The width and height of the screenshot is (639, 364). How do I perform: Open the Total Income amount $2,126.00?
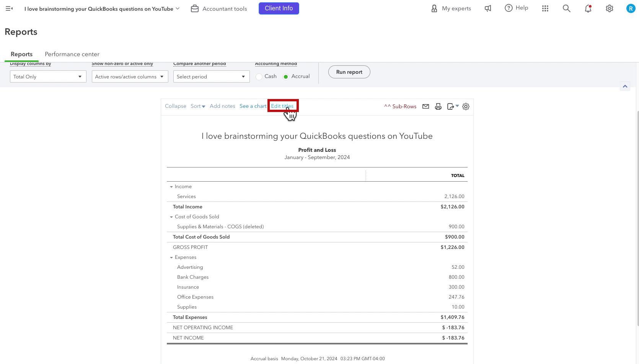pos(452,206)
